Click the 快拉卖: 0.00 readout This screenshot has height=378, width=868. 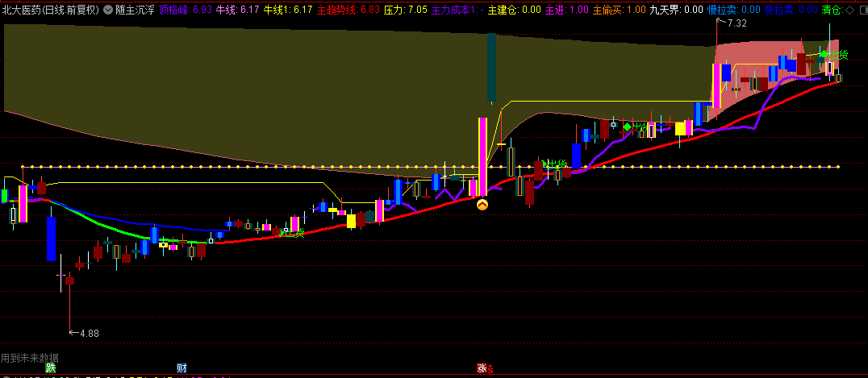(x=791, y=10)
